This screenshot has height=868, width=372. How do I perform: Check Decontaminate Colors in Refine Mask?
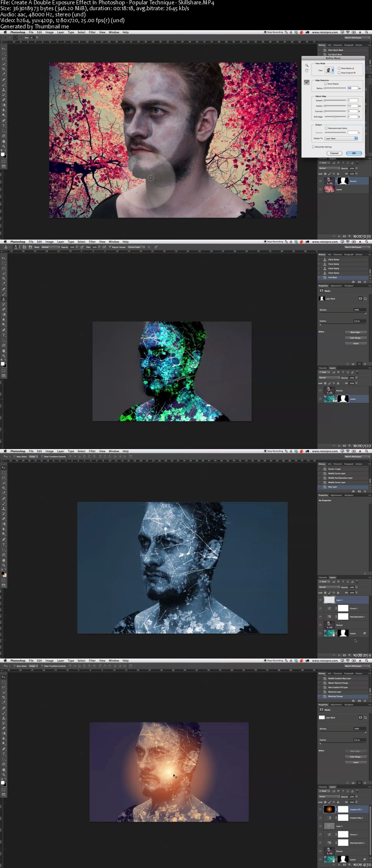point(326,128)
